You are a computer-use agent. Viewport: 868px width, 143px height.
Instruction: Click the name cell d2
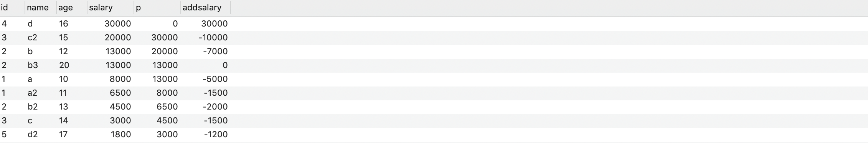click(41, 135)
